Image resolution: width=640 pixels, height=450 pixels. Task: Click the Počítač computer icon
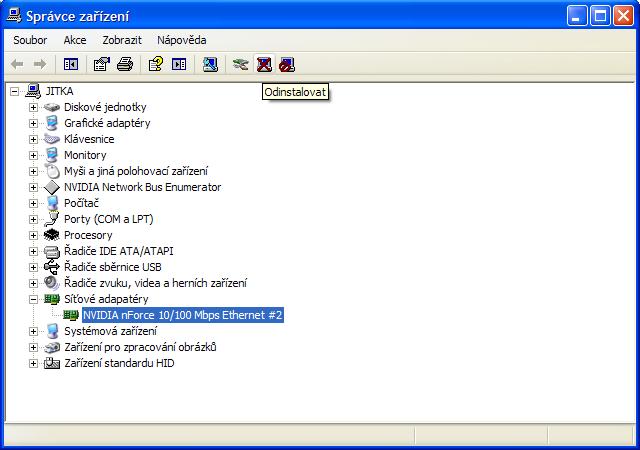[x=52, y=203]
